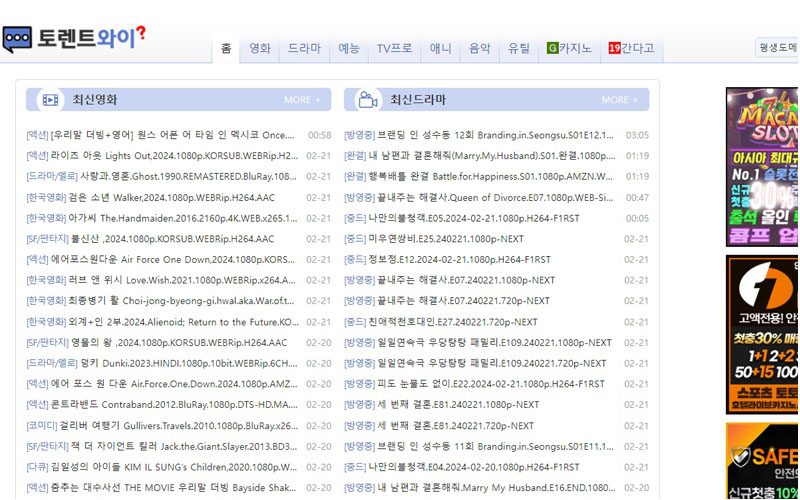Expand MORE + in the 최신영화 section
This screenshot has height=500, width=800.
[x=302, y=100]
